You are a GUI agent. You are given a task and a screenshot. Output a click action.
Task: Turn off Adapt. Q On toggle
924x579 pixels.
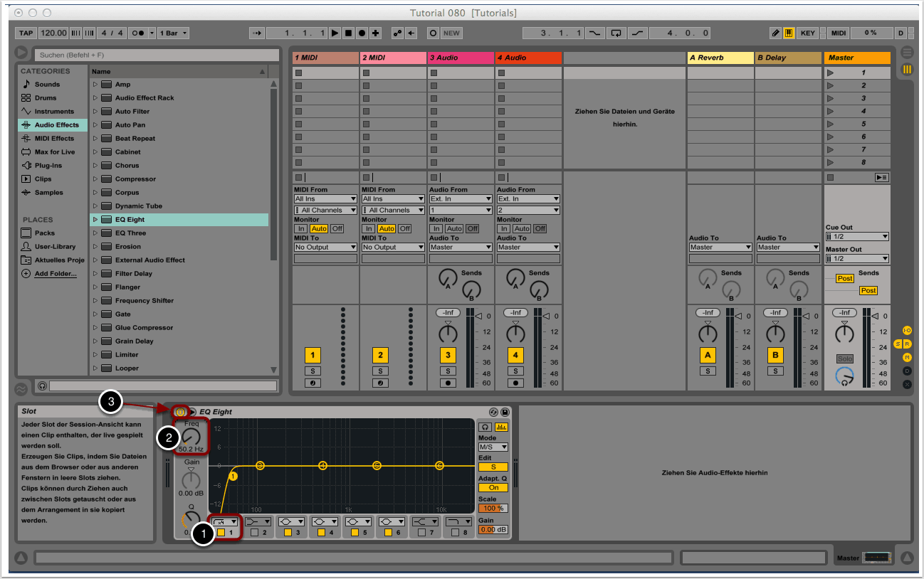(x=493, y=488)
